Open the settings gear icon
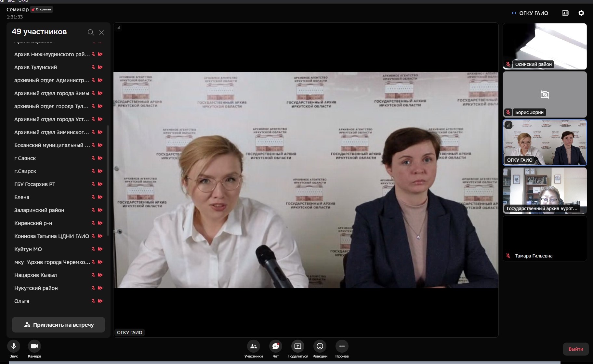Screen dimensions: 593x364 point(581,13)
